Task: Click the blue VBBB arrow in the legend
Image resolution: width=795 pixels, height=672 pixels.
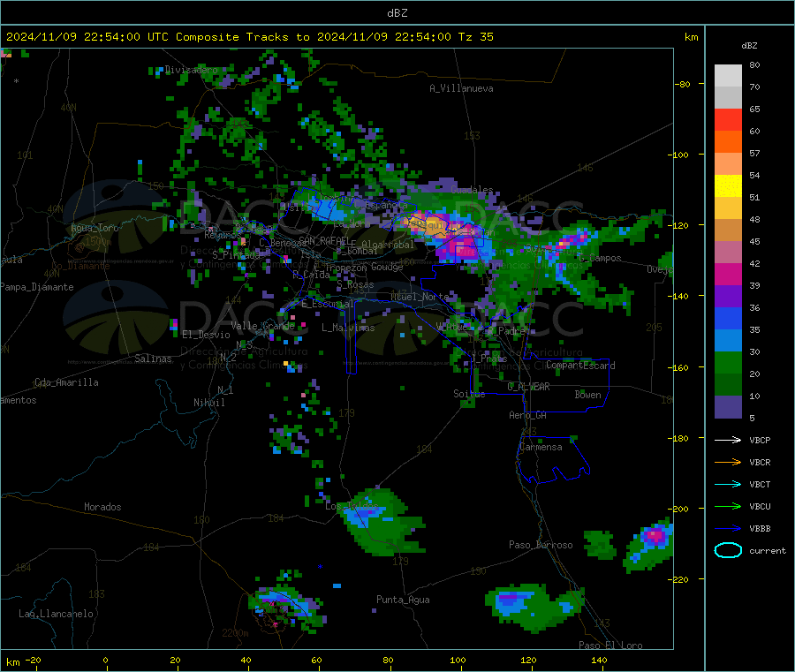Action: 728,528
